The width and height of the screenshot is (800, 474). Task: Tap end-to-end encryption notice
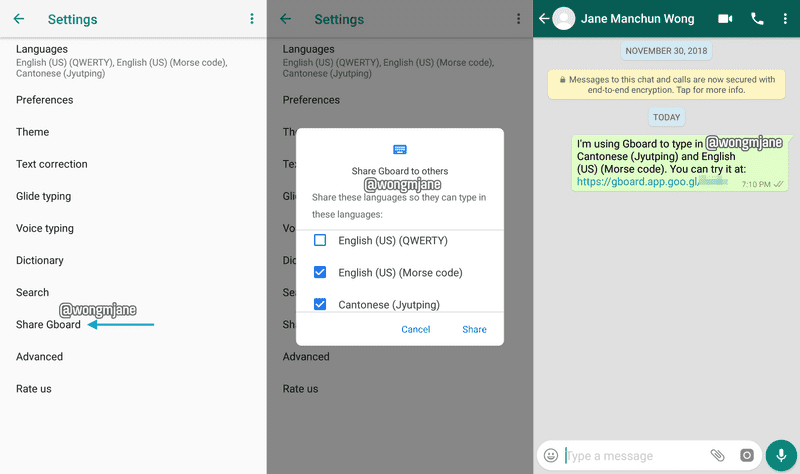coord(666,85)
